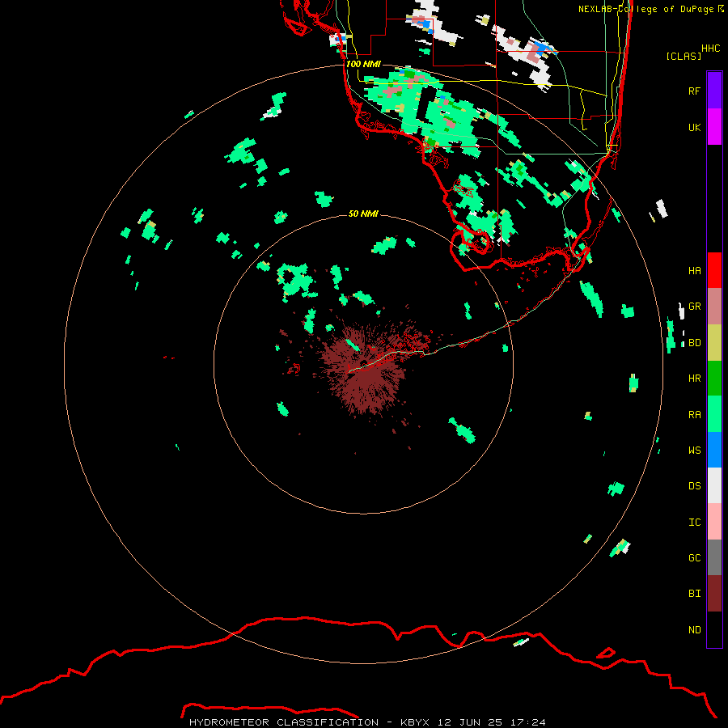Click the RF purple legend swatch
The image size is (728, 728).
coord(714,91)
